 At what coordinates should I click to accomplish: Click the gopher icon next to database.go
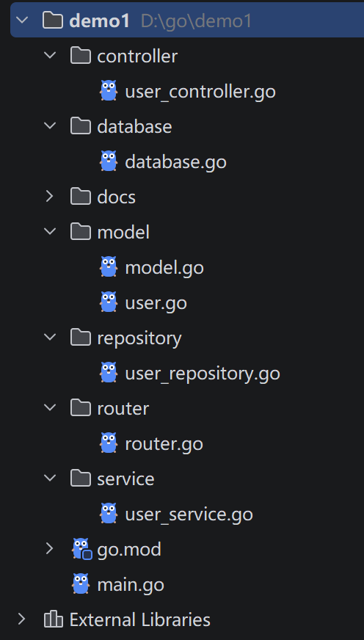pos(109,161)
